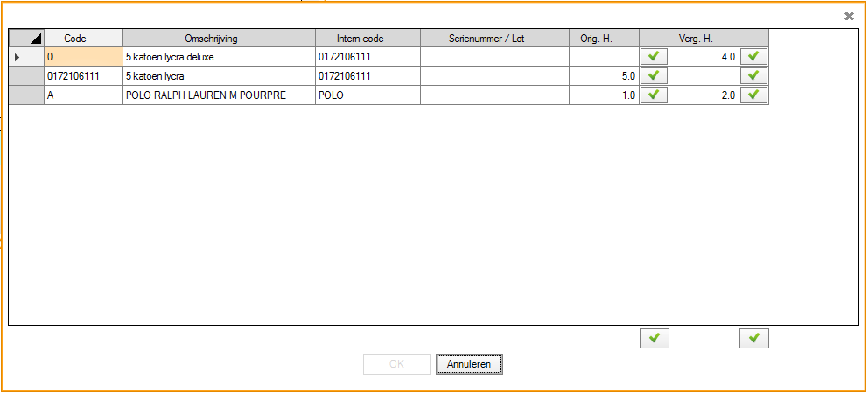868x394 pixels.
Task: Click the Omschrijving column header
Action: click(x=219, y=39)
